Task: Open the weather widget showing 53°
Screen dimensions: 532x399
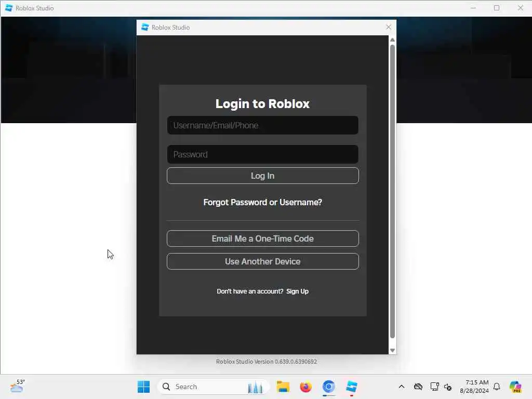Action: click(x=17, y=386)
